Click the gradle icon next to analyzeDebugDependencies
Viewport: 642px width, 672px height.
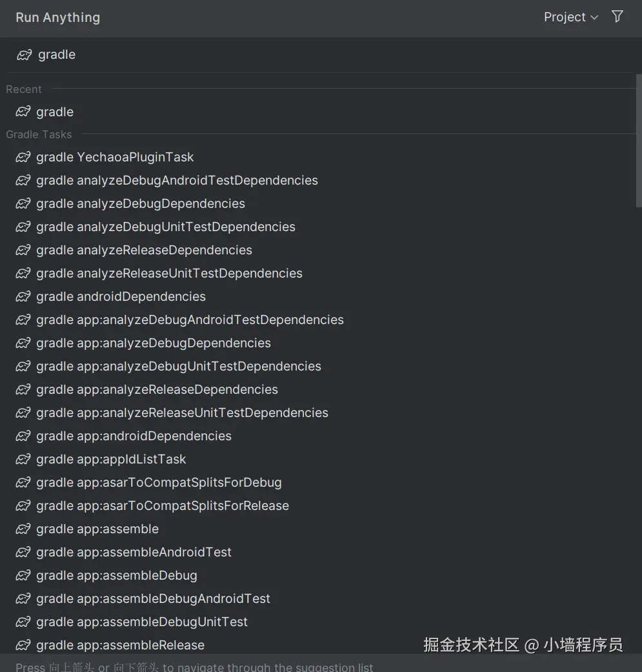pyautogui.click(x=23, y=203)
